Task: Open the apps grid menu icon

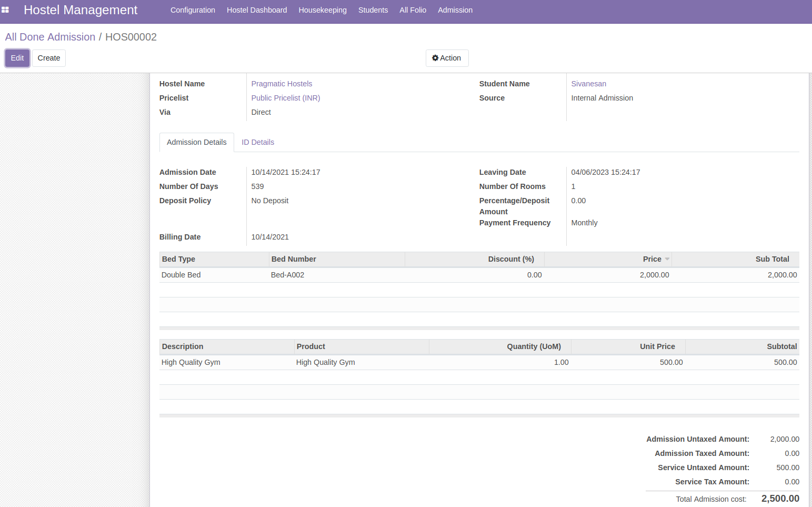Action: pyautogui.click(x=5, y=10)
